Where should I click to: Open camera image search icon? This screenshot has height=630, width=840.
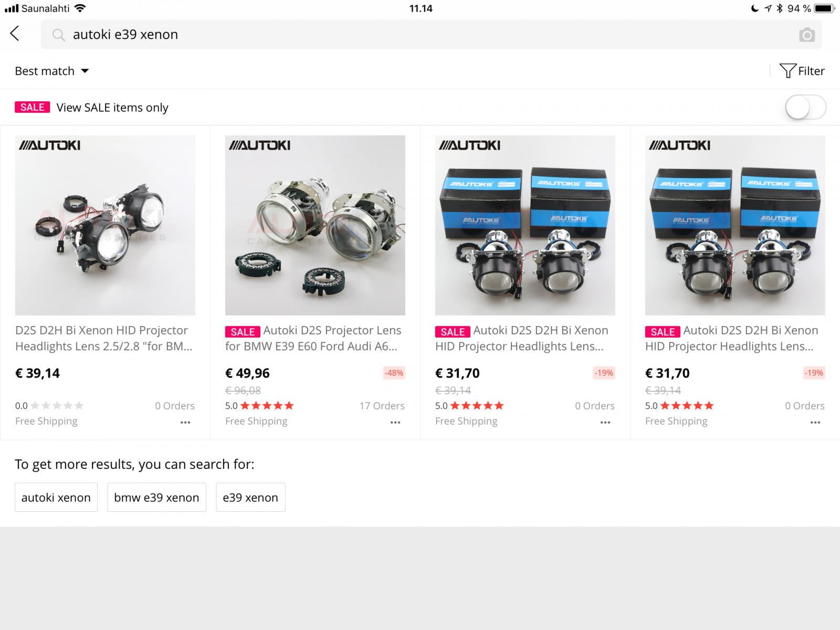[x=807, y=35]
